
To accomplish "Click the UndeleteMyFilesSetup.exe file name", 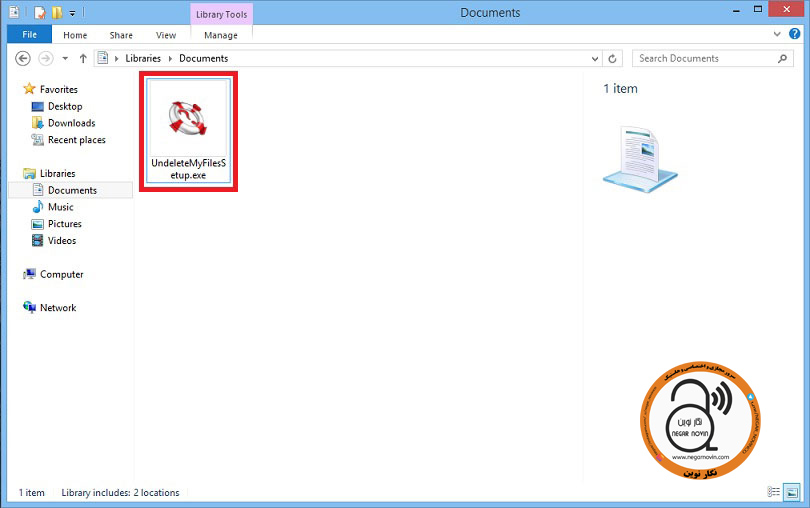I will pyautogui.click(x=188, y=169).
